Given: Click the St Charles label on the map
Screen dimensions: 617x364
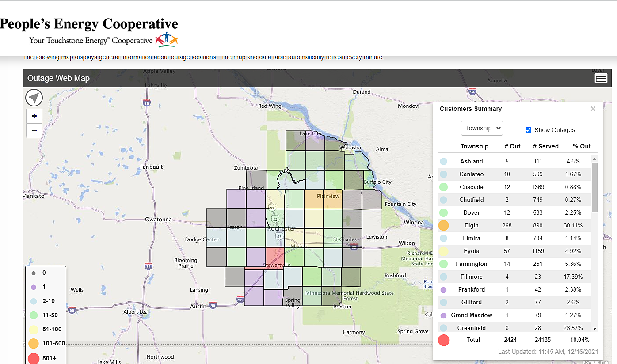Looking at the screenshot, I should point(345,239).
